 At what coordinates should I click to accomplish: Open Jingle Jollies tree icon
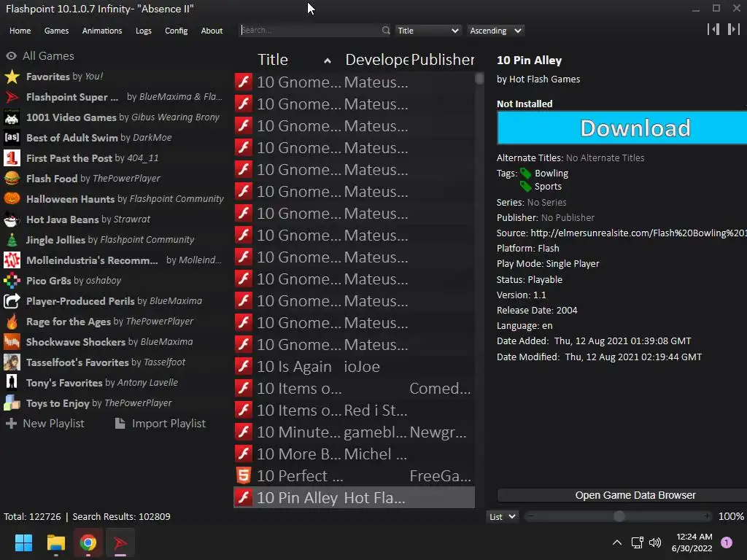click(x=12, y=240)
